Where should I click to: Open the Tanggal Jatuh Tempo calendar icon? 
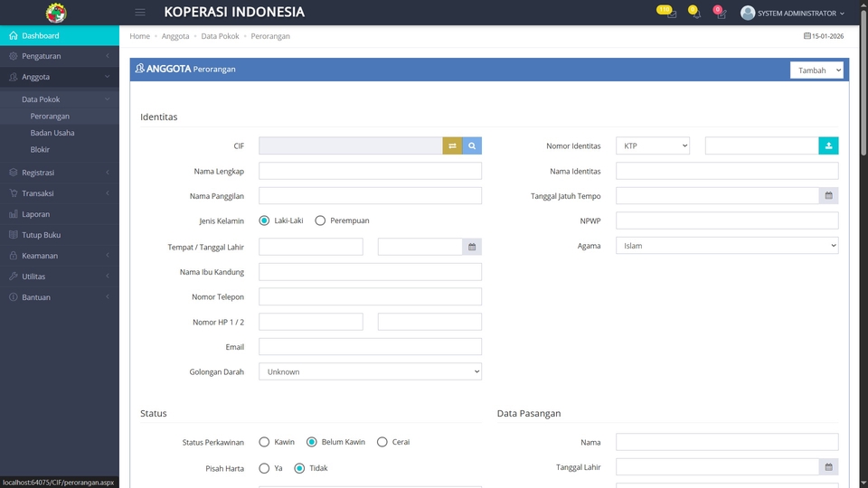point(828,195)
